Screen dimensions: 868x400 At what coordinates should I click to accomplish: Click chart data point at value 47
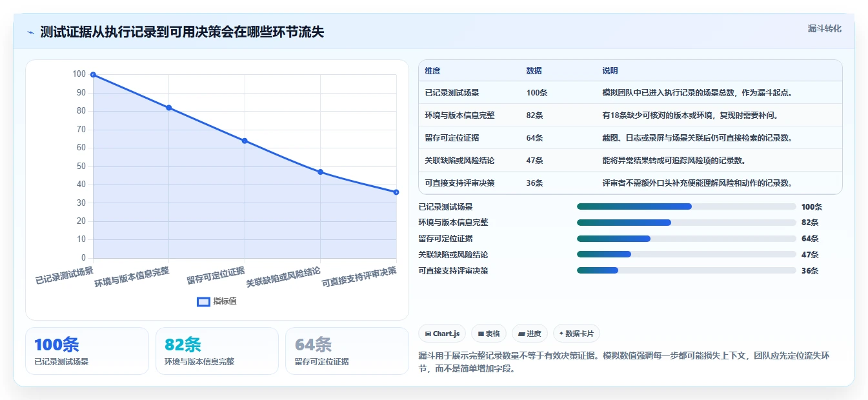pos(321,172)
